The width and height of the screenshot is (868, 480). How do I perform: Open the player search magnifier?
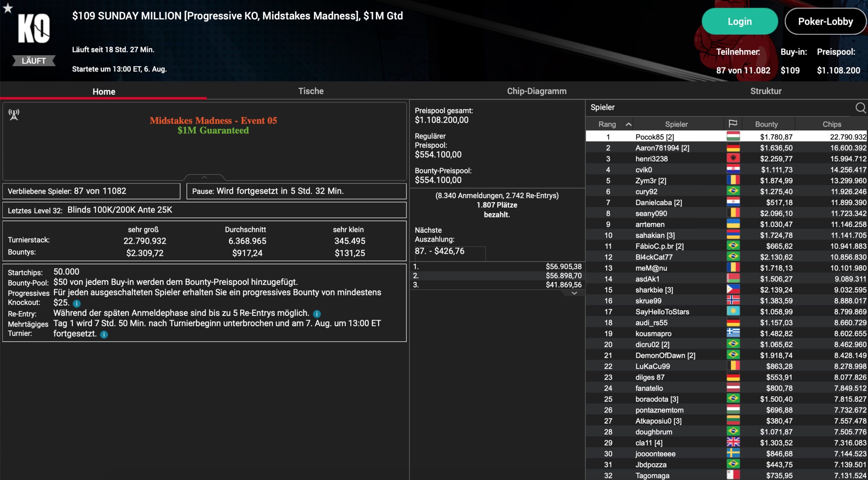[860, 108]
